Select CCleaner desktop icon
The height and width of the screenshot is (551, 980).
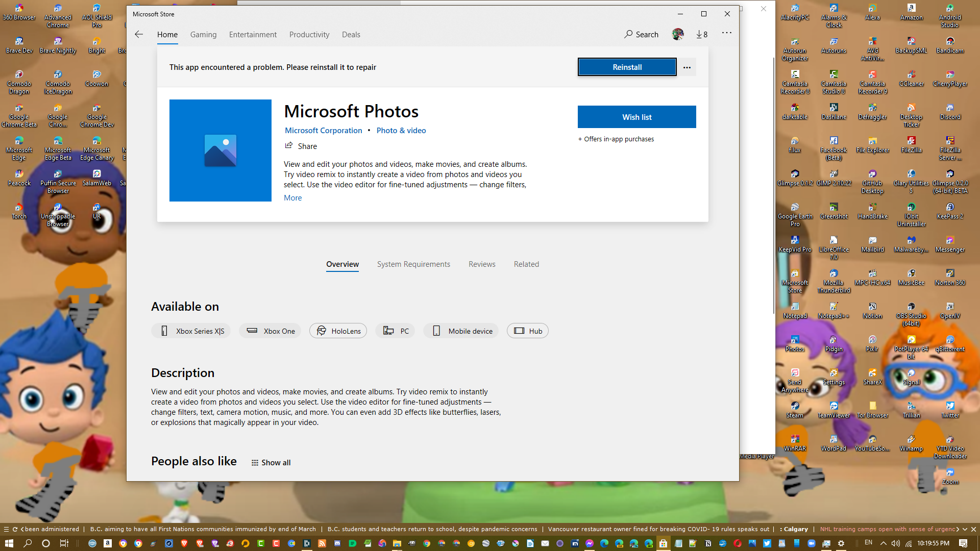coord(911,79)
